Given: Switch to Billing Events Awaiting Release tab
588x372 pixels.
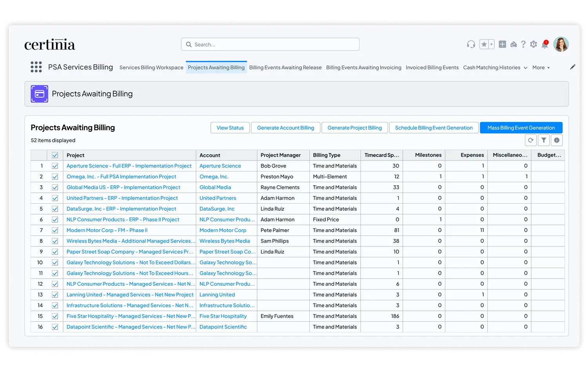Looking at the screenshot, I should (285, 67).
